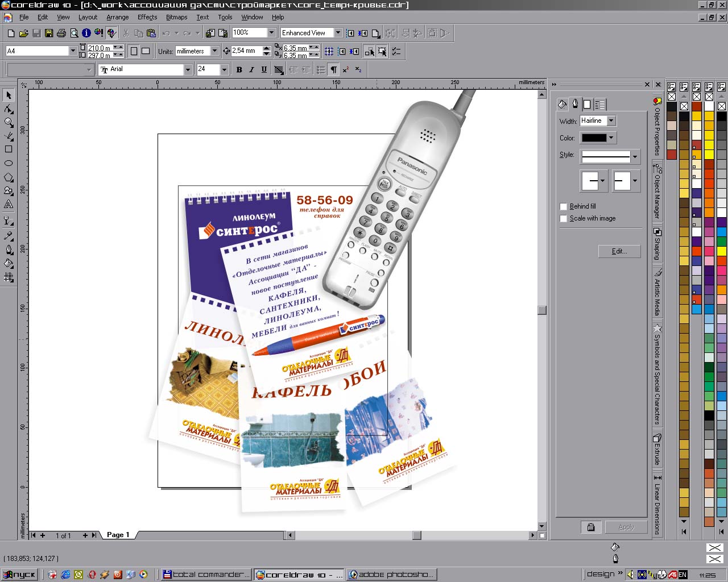Open the Bitmaps menu
The image size is (728, 582).
[x=177, y=17]
